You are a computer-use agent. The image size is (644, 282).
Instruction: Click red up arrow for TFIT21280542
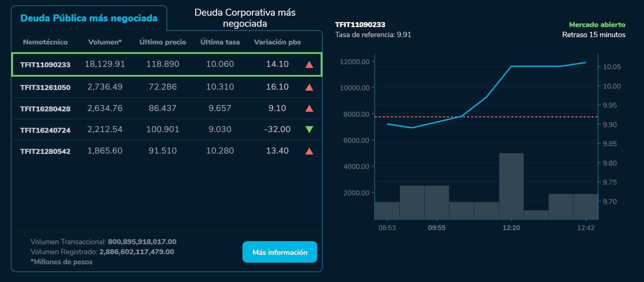point(309,151)
